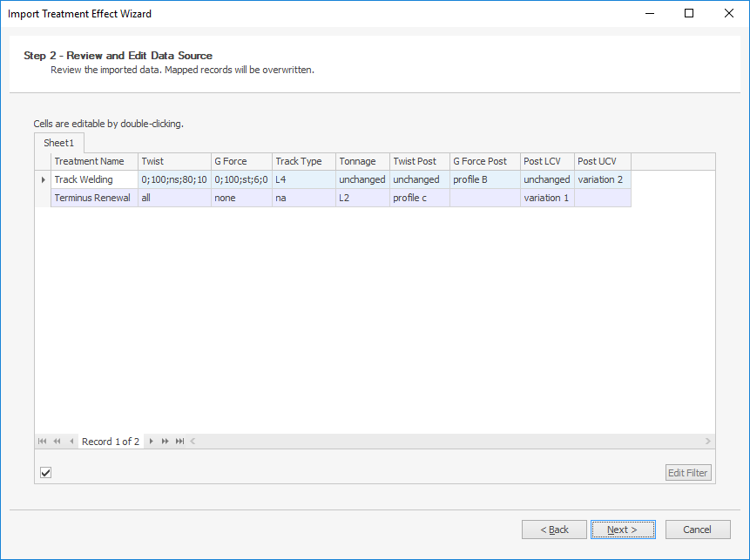Jump to previous page of records
Image resolution: width=750 pixels, height=560 pixels.
pos(57,441)
